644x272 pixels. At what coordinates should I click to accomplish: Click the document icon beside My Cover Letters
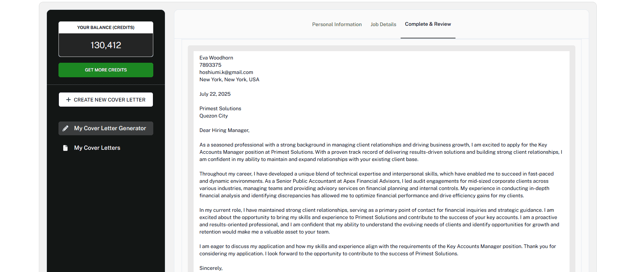click(65, 148)
